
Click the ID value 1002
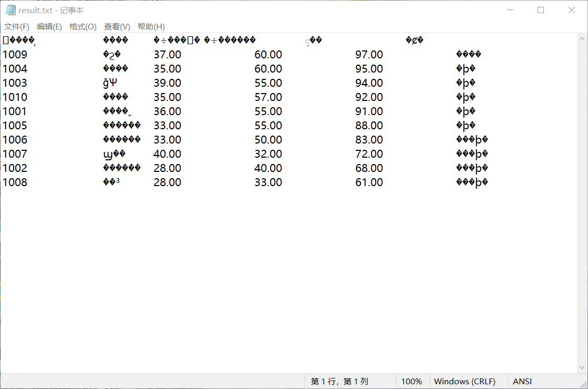point(15,168)
